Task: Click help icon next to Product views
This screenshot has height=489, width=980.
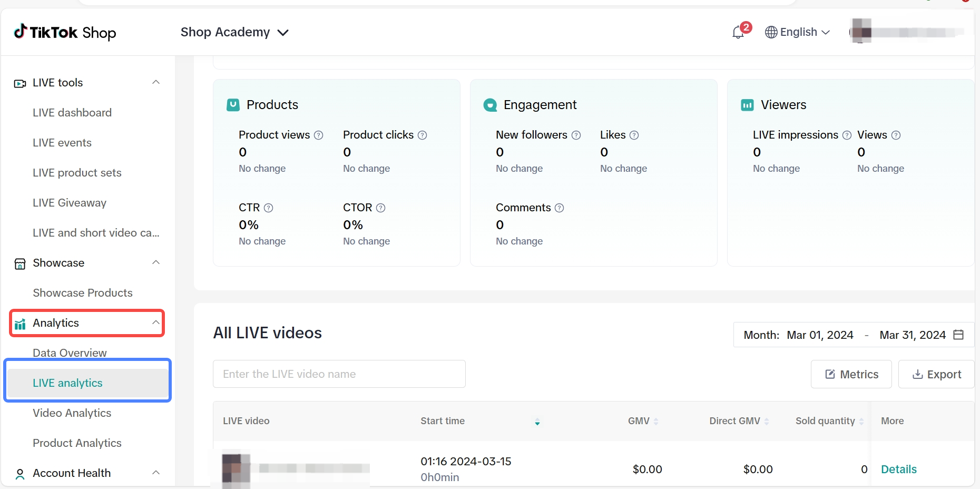Action: [319, 135]
